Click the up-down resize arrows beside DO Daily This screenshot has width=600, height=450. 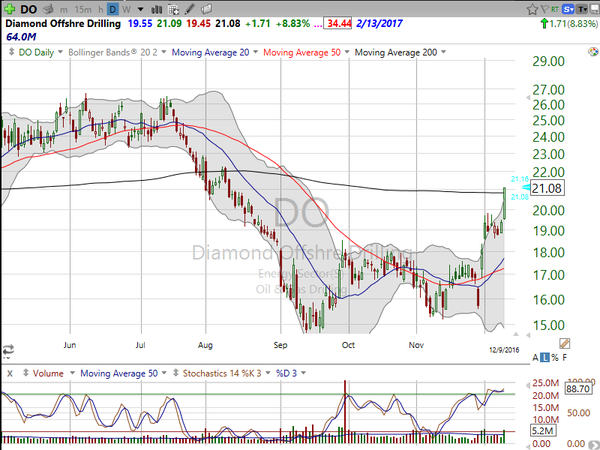(x=11, y=52)
